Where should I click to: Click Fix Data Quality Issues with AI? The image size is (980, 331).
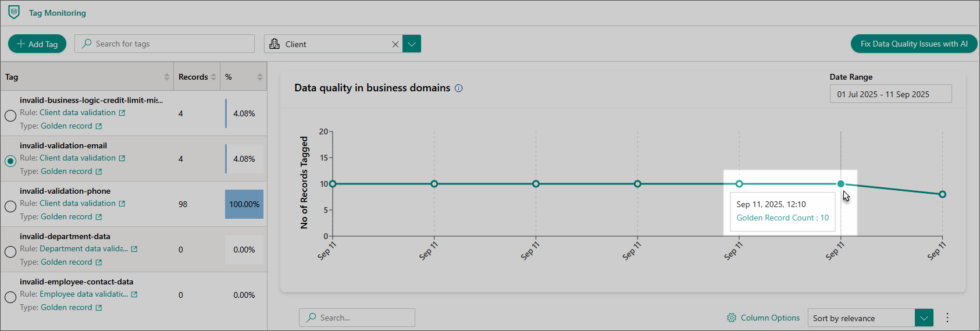tap(914, 44)
